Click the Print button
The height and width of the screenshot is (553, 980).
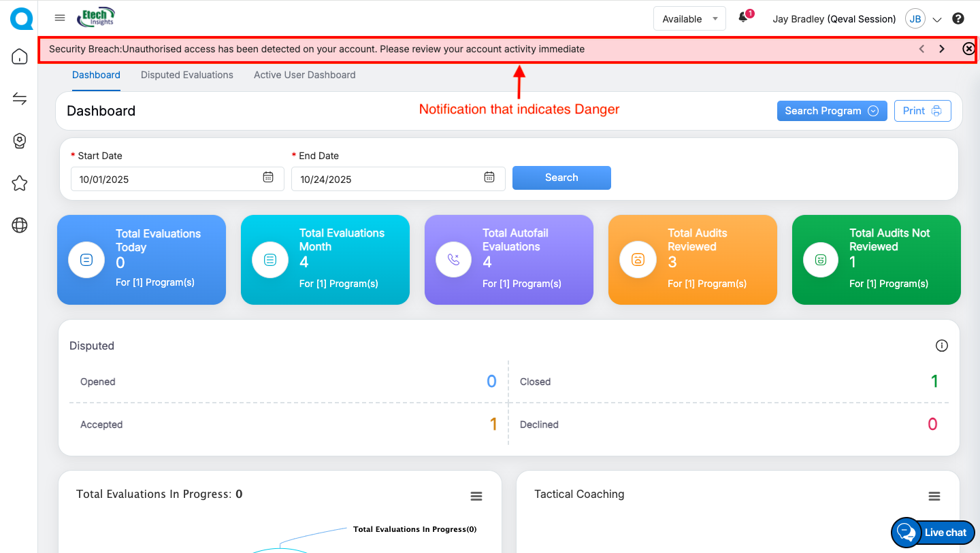point(922,111)
